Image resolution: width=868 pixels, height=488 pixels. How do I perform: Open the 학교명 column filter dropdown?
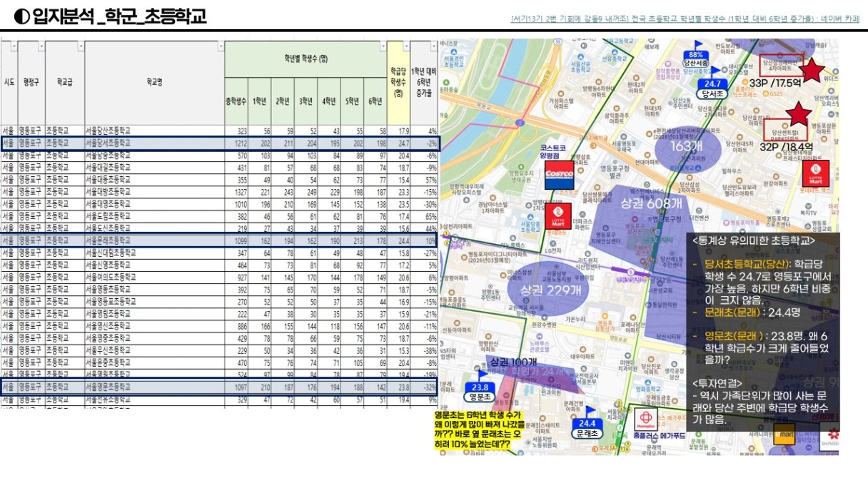(x=219, y=46)
